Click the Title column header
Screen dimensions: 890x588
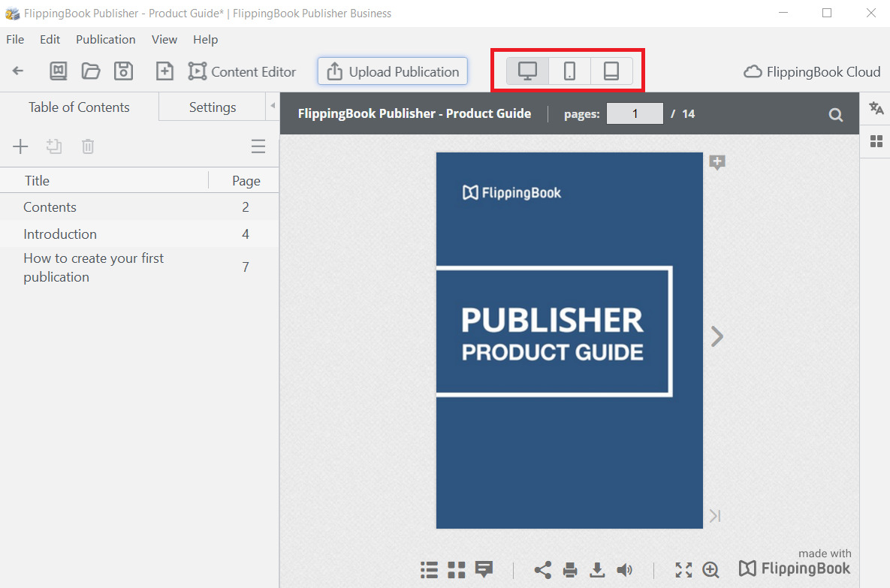[37, 181]
